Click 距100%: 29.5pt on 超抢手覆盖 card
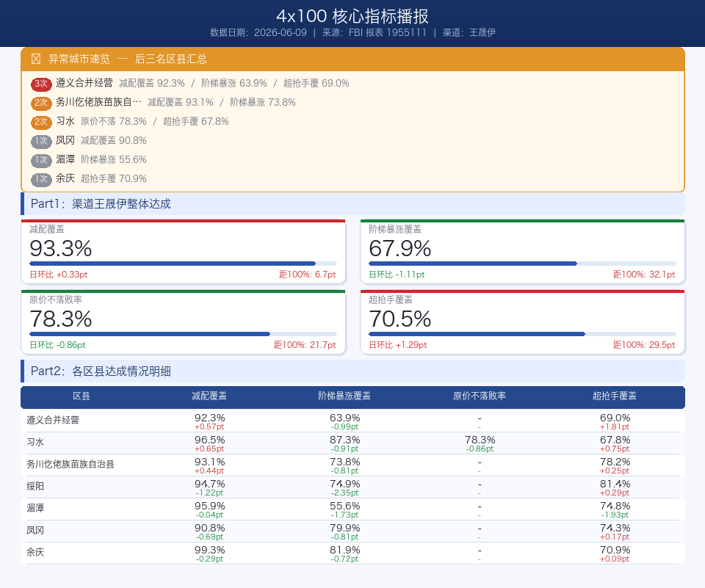Image resolution: width=705 pixels, height=588 pixels. click(x=644, y=345)
